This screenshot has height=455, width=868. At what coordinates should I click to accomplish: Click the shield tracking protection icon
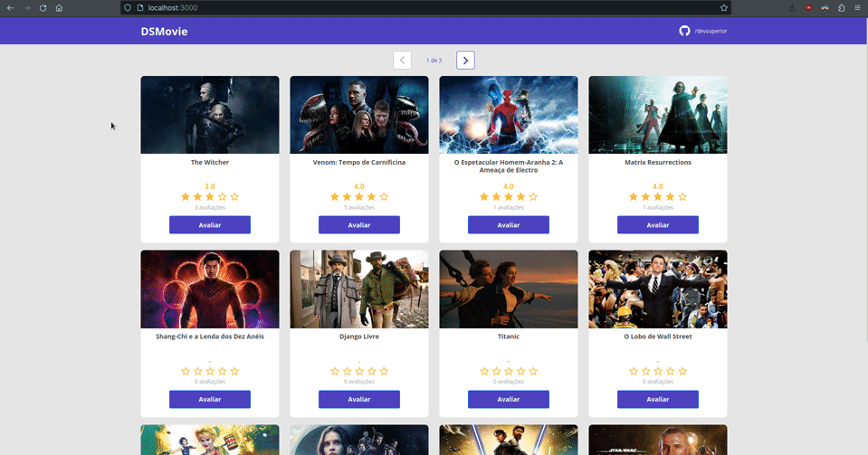click(128, 8)
